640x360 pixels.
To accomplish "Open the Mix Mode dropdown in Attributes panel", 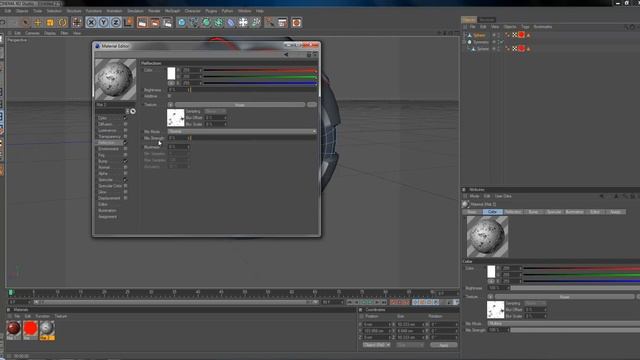I will coord(564,323).
